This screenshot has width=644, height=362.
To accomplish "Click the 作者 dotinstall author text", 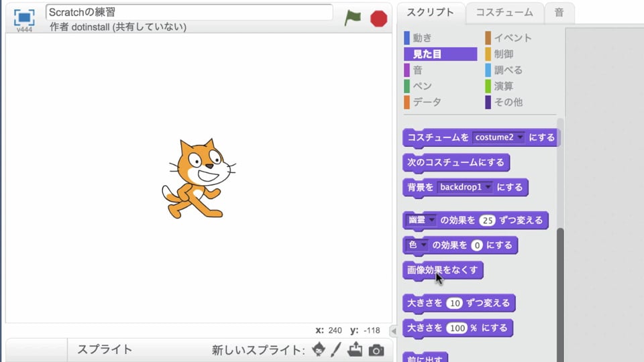I will click(x=118, y=27).
